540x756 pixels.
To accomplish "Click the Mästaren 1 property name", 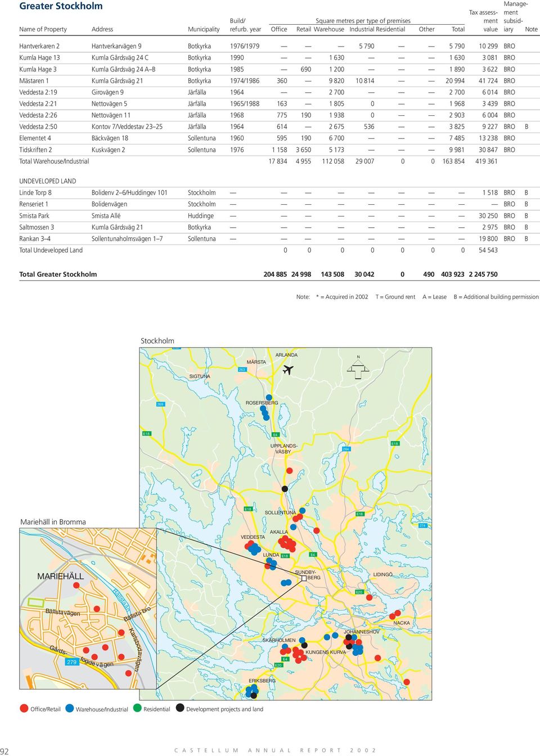I will click(34, 81).
